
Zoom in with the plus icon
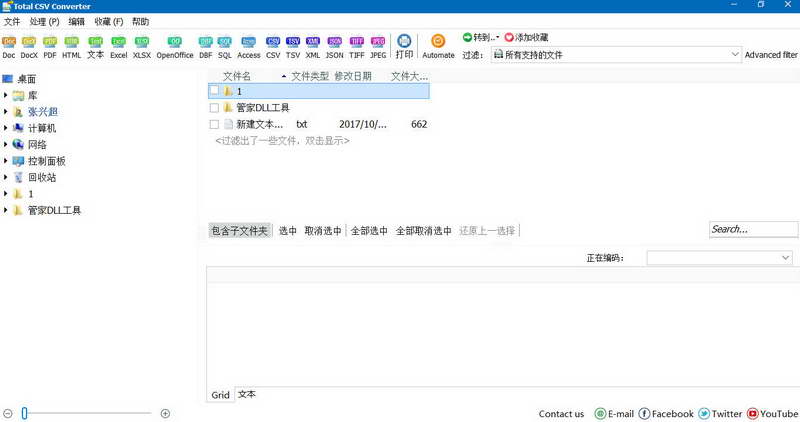pos(165,414)
